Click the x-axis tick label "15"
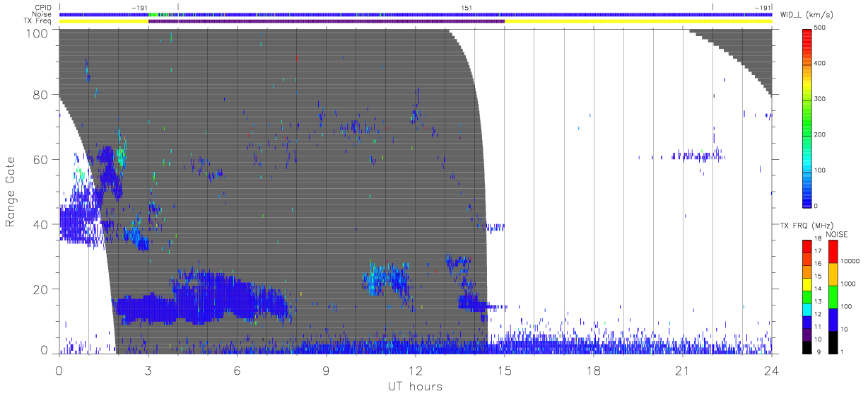Screen dimensions: 868x401 [505, 371]
